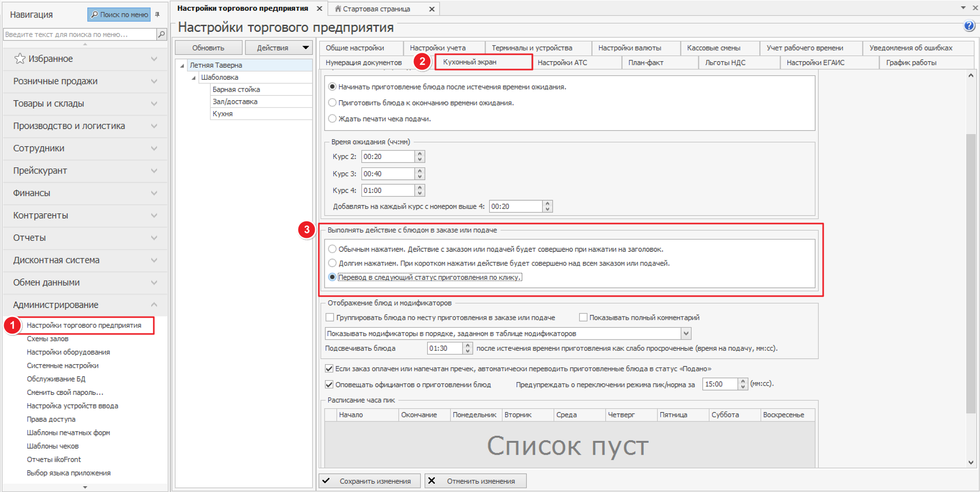The image size is (980, 492).
Task: Select 'Приготовить блюда к окончанию времени ожидания'
Action: coord(332,103)
